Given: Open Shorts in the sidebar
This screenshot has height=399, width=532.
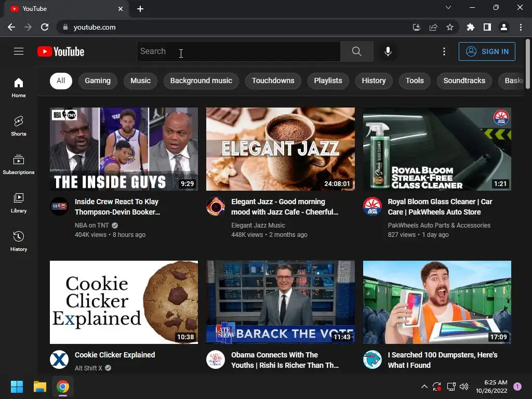Looking at the screenshot, I should (19, 126).
